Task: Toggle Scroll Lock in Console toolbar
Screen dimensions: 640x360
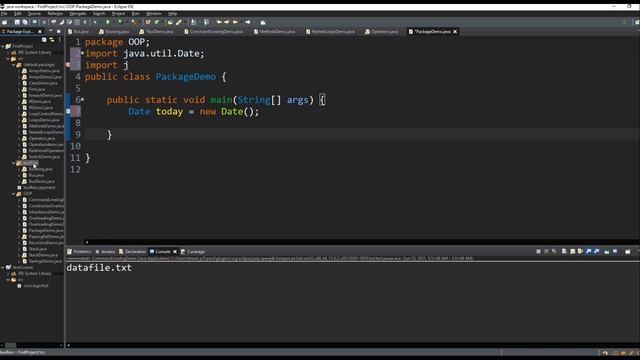Action: pyautogui.click(x=572, y=251)
